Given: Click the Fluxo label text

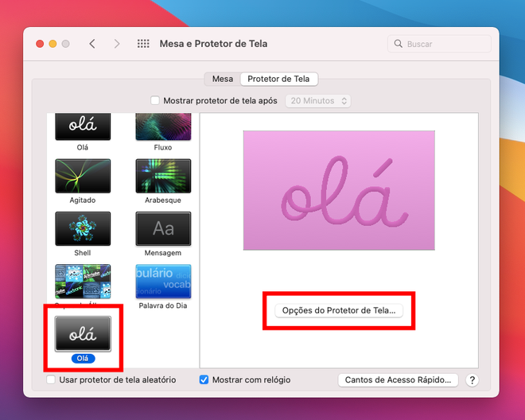Looking at the screenshot, I should tap(163, 147).
